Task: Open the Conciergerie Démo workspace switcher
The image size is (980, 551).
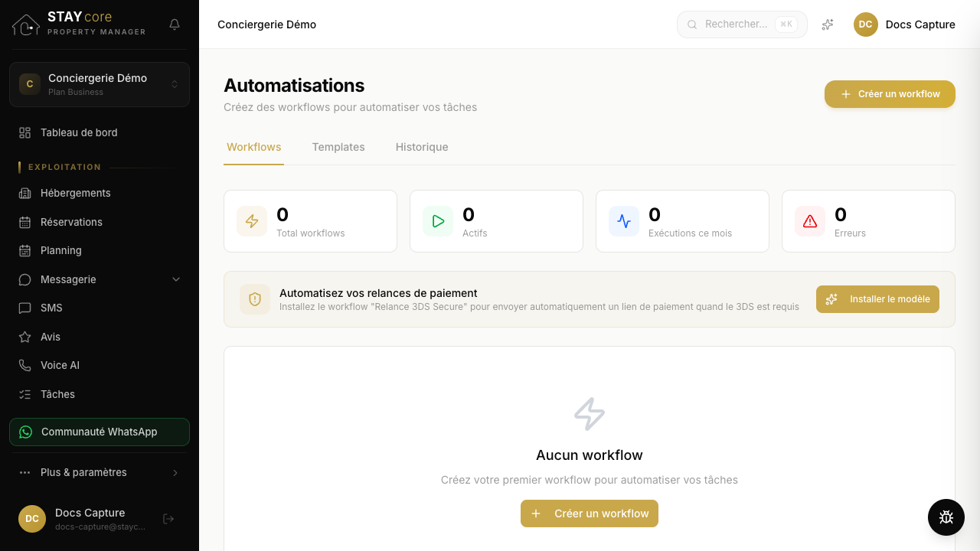Action: (100, 84)
